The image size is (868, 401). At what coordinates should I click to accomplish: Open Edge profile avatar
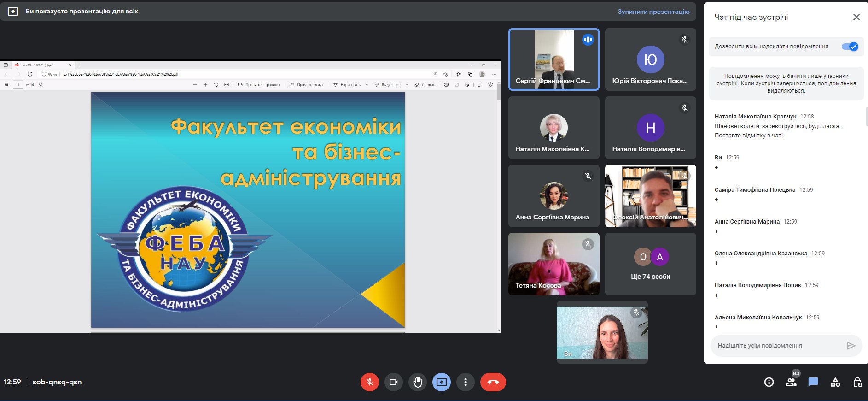[482, 74]
